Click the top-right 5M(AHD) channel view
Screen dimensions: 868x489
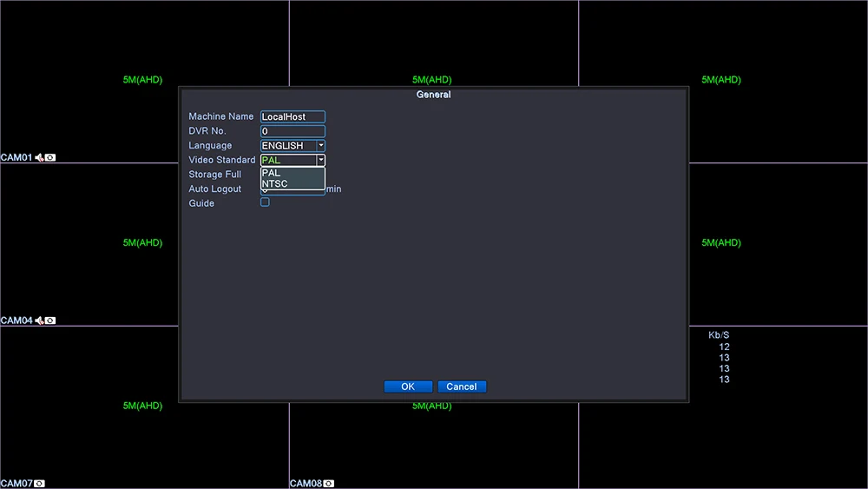723,82
